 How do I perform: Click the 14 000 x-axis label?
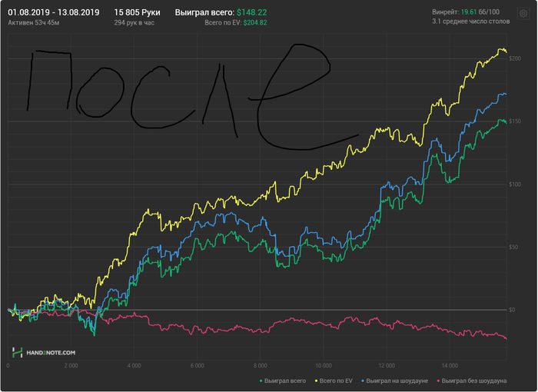click(450, 366)
